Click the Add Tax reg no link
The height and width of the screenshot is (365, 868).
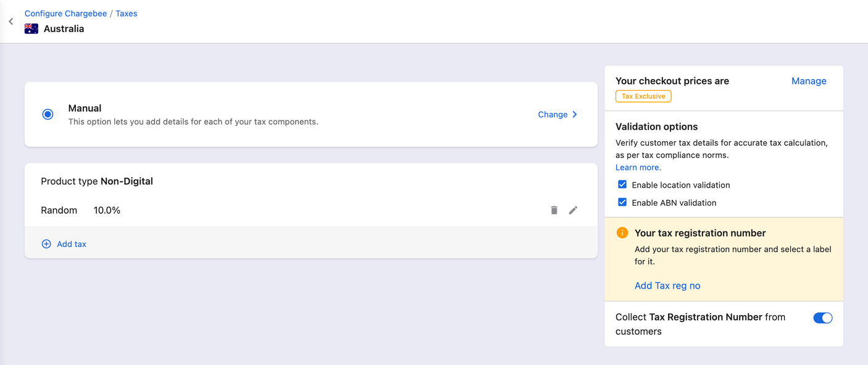pos(667,285)
